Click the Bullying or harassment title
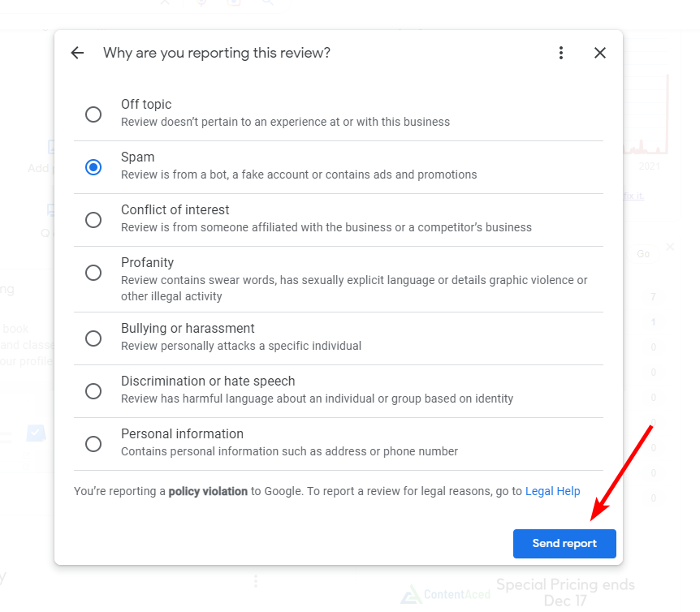 click(x=188, y=328)
